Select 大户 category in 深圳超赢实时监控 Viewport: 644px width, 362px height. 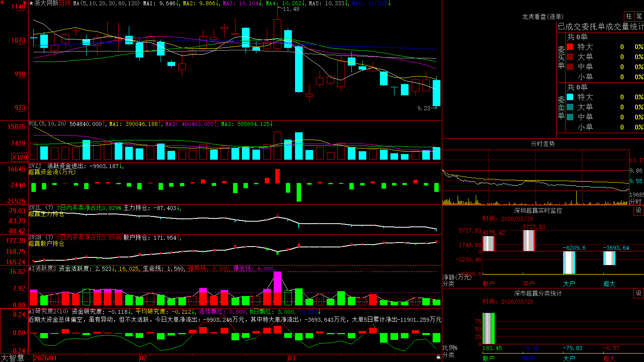(x=569, y=284)
